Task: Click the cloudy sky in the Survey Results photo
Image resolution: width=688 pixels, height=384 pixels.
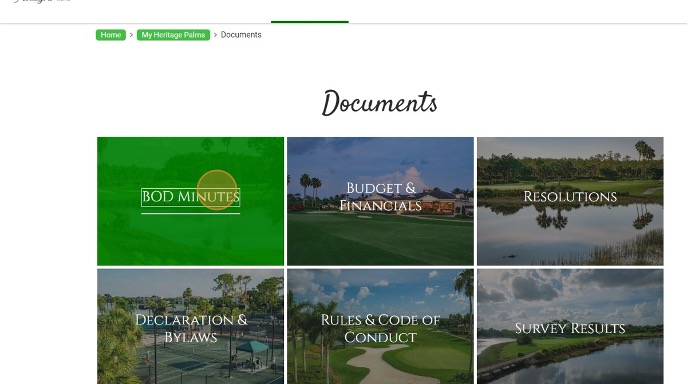Action: 570,290
